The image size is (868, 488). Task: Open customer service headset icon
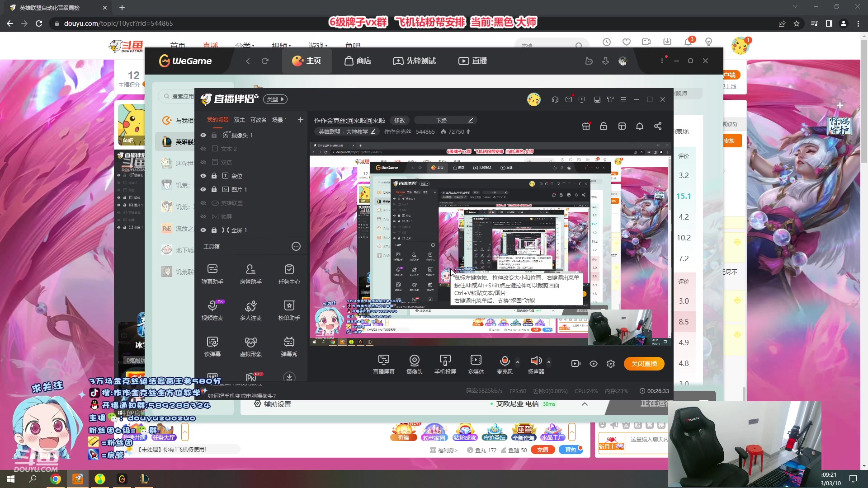pos(555,99)
